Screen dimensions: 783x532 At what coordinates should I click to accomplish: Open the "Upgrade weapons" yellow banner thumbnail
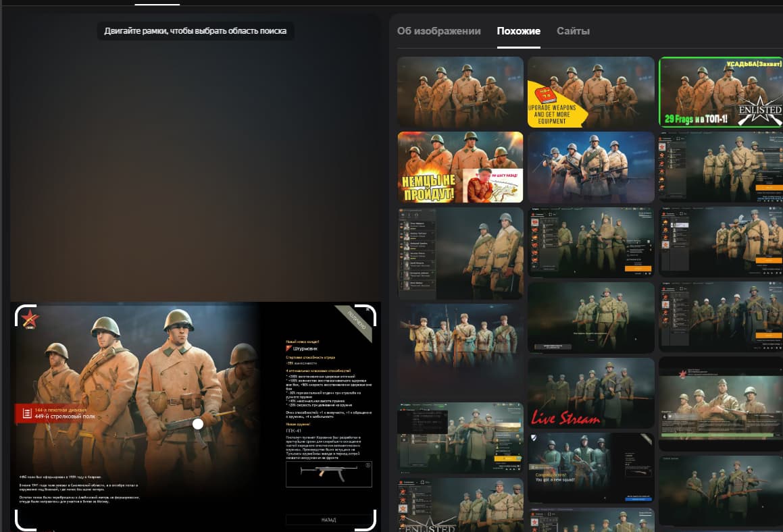pos(590,92)
